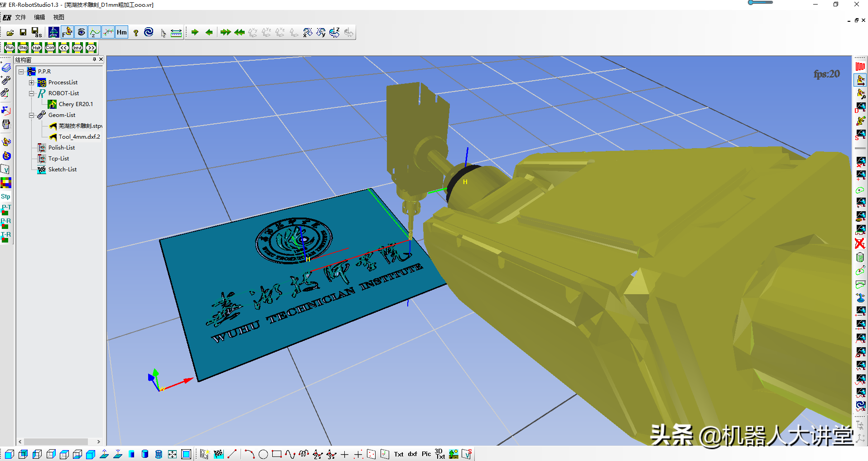The height and width of the screenshot is (461, 868).
Task: Select the Tcp-List tree item
Action: tap(58, 159)
